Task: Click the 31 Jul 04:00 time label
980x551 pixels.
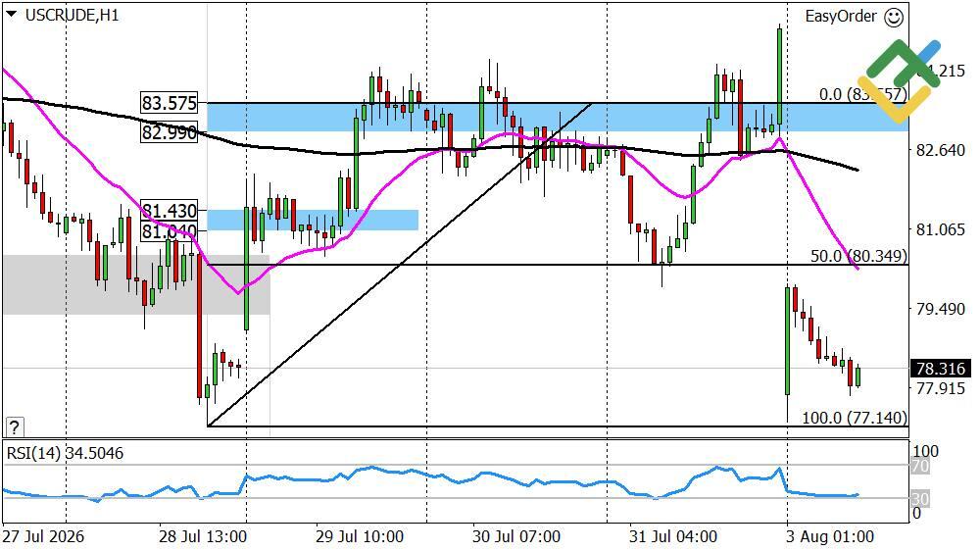Action: pyautogui.click(x=673, y=536)
